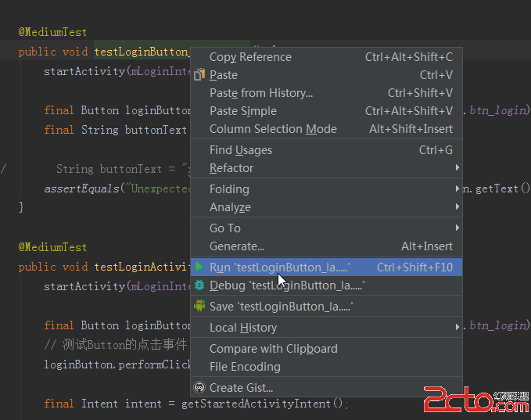Select Paste from History menu entry
The height and width of the screenshot is (420, 531).
click(x=261, y=93)
